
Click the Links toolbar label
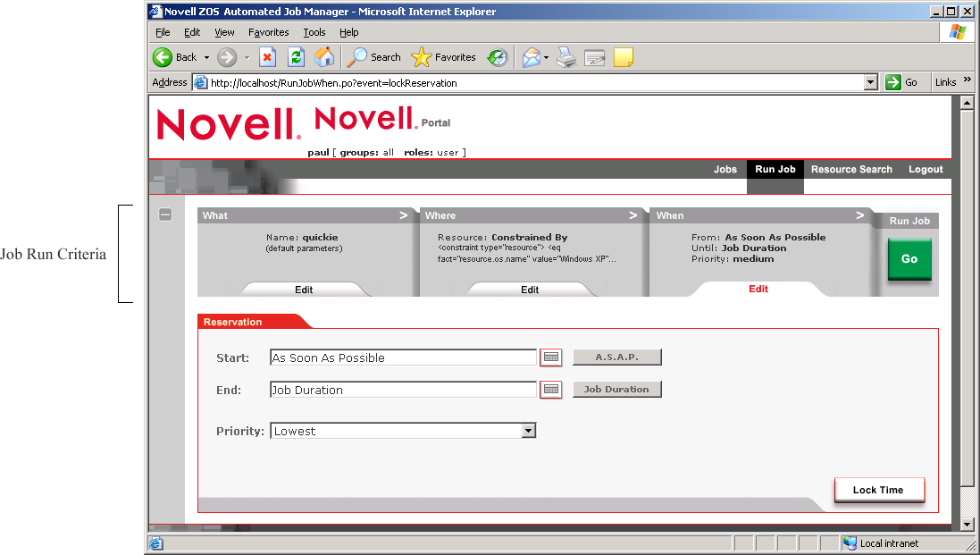(x=946, y=82)
